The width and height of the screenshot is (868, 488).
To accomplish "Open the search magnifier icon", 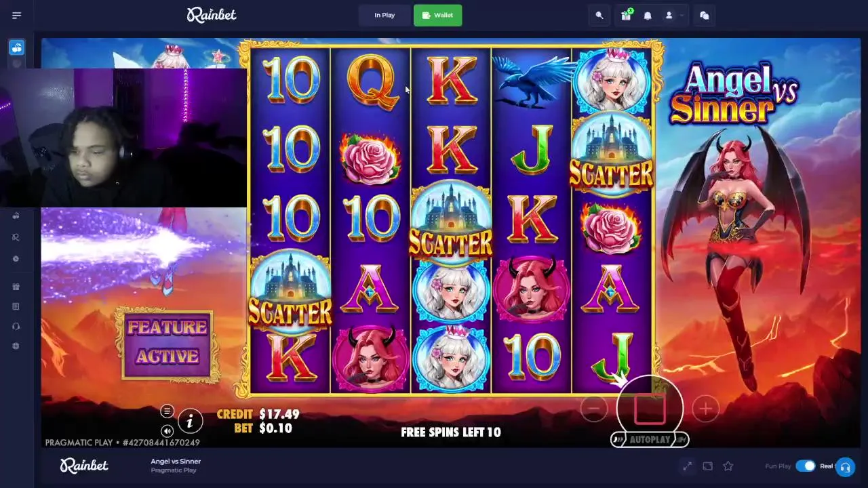I will coord(599,15).
